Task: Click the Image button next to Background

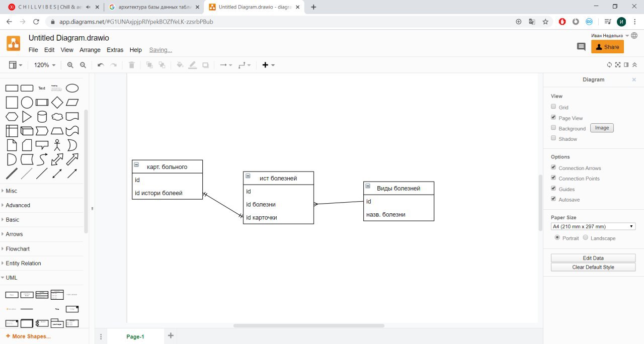Action: (602, 128)
